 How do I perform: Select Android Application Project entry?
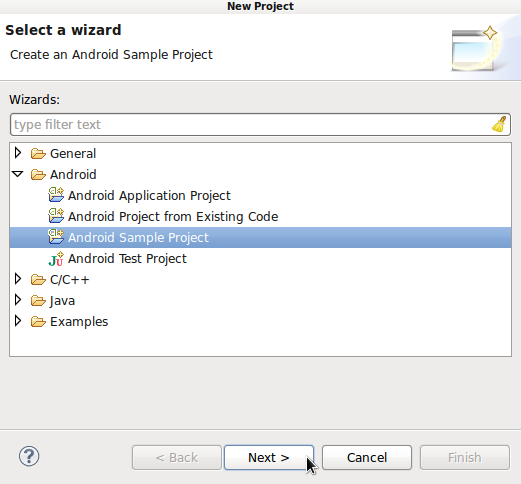click(x=149, y=195)
